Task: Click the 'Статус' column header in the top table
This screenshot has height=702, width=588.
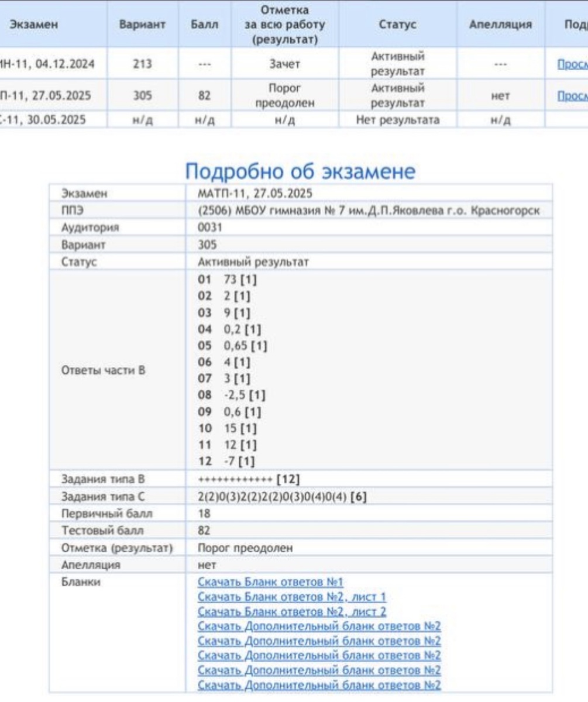Action: click(398, 26)
